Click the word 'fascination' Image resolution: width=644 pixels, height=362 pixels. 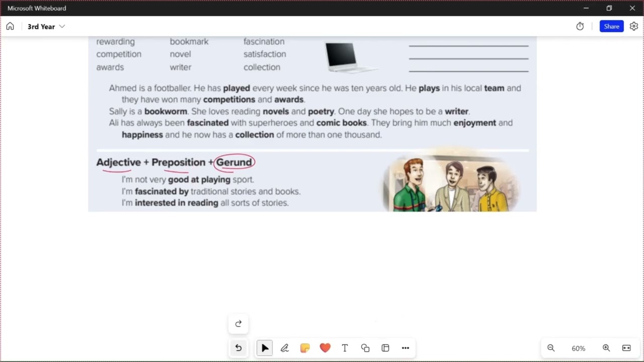[x=264, y=41]
